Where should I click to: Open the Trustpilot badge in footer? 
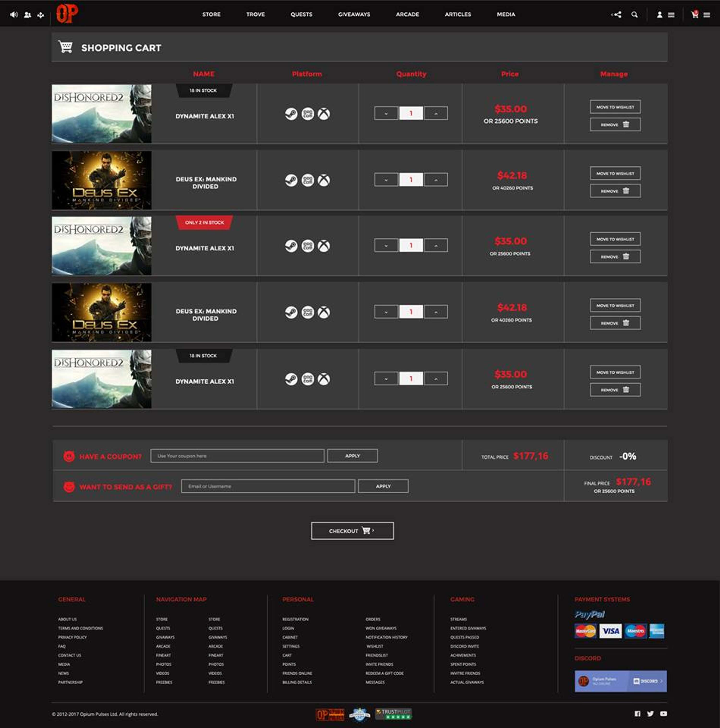[394, 714]
